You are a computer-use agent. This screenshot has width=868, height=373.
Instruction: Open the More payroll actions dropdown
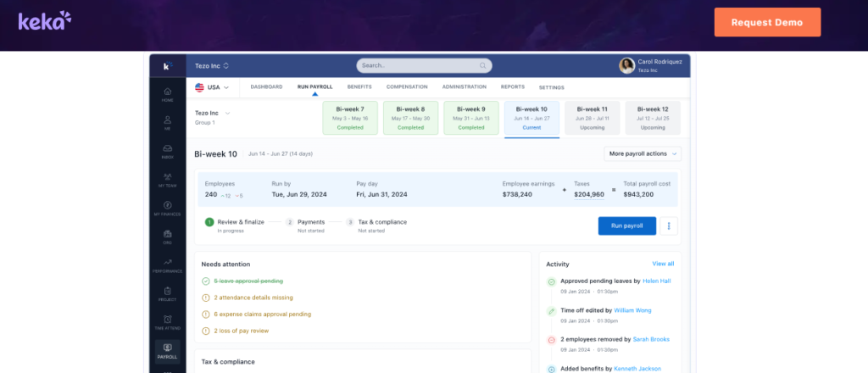[643, 153]
